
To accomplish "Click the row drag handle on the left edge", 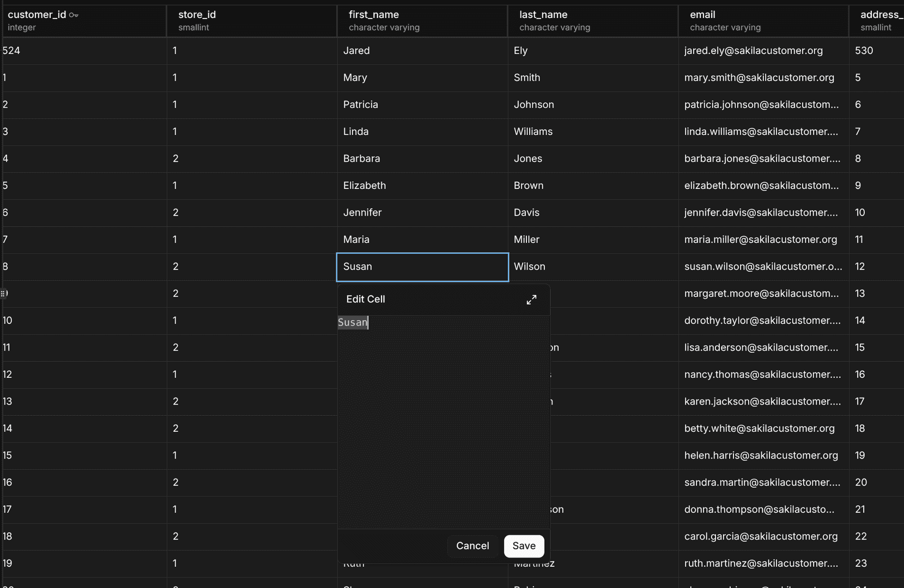I will click(4, 293).
